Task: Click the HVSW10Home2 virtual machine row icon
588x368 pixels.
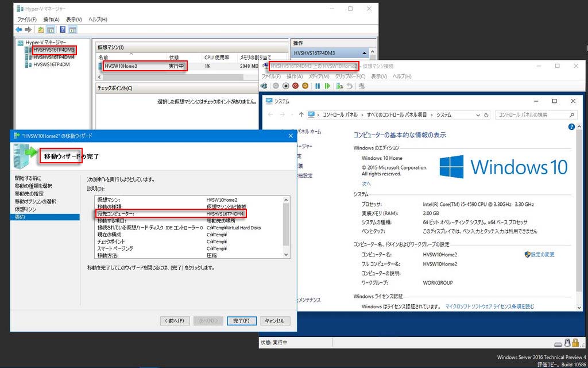Action: tap(101, 67)
